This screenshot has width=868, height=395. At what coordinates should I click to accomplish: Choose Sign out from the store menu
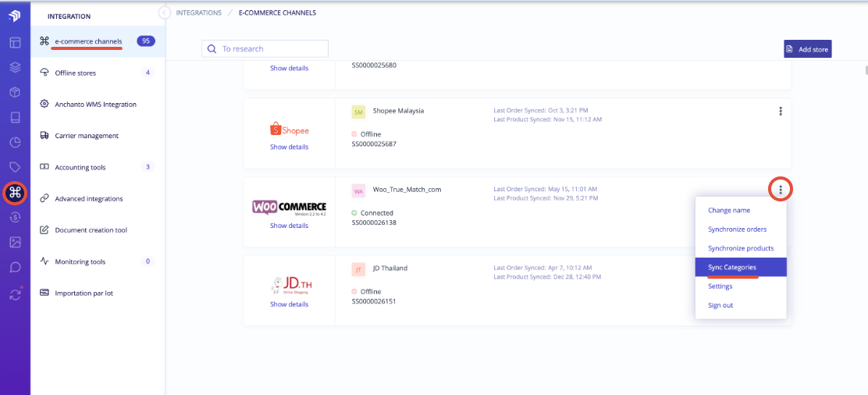[x=741, y=305]
